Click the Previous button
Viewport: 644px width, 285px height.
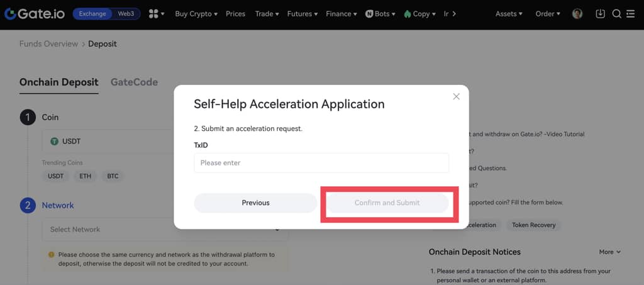[x=255, y=203]
